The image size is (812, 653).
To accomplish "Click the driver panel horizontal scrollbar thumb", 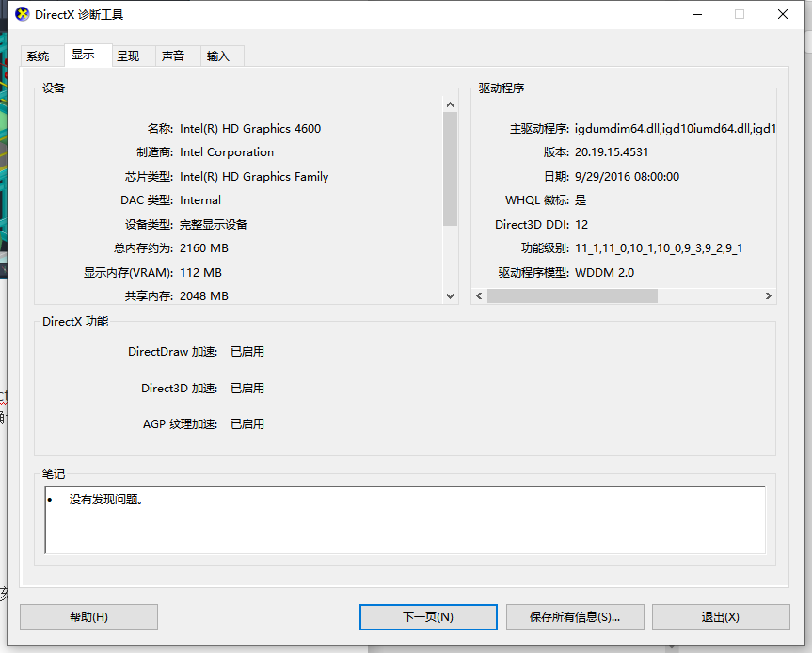I will pos(572,295).
